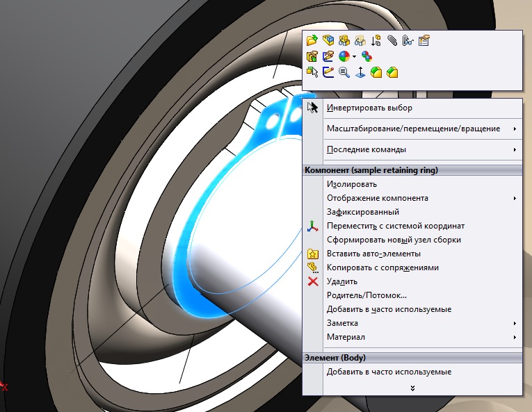Click the Fillet rounded-edge icon
The height and width of the screenshot is (412, 532).
376,72
